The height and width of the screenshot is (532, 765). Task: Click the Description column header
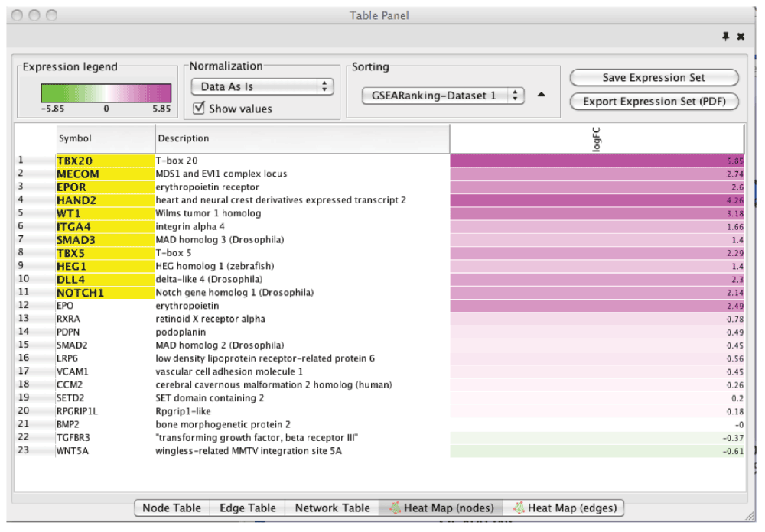click(x=302, y=138)
